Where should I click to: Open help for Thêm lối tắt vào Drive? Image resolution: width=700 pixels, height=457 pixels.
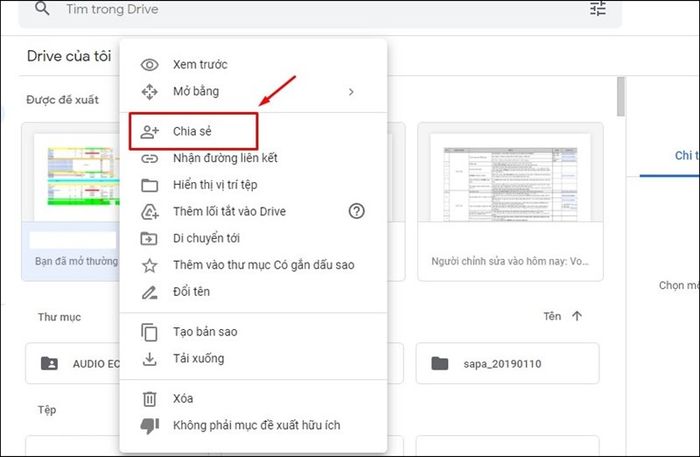[356, 211]
